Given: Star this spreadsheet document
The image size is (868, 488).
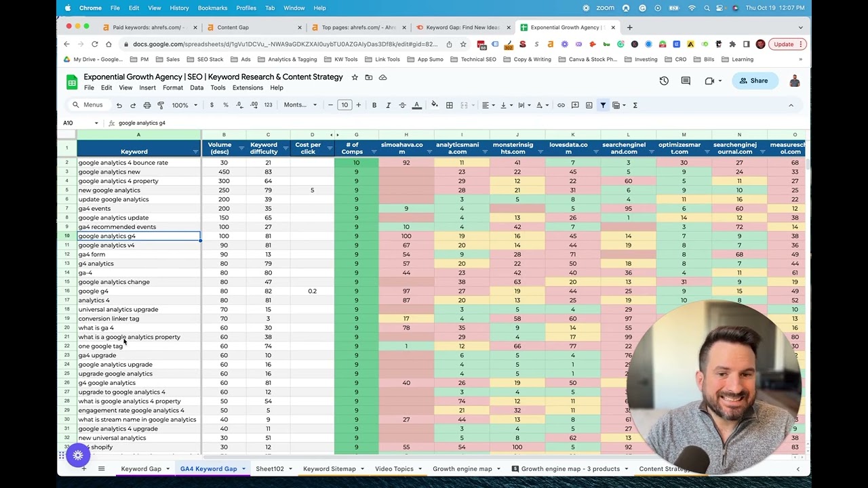Looking at the screenshot, I should pos(355,77).
